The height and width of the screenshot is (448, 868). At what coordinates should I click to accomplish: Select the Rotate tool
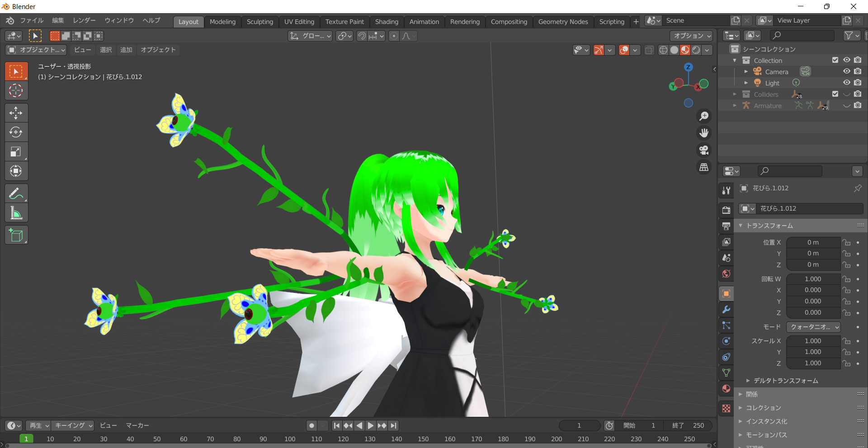coord(16,132)
